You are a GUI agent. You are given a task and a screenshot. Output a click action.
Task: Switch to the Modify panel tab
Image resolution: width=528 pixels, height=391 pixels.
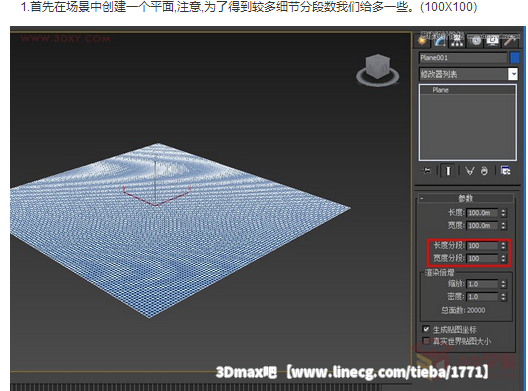439,41
